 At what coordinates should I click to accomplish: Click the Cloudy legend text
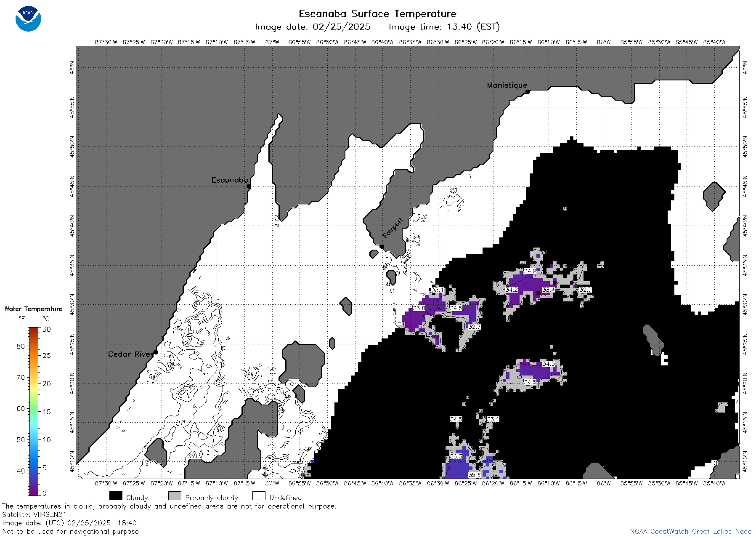coord(137,498)
